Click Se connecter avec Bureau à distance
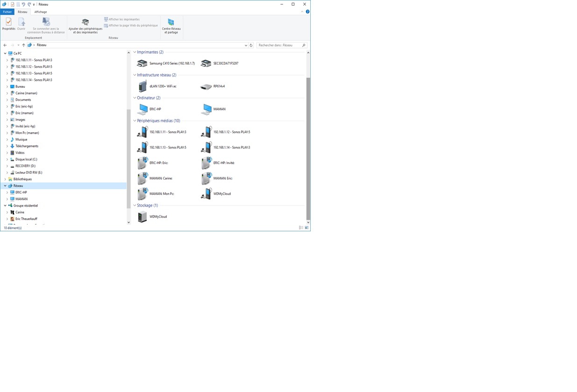The width and height of the screenshot is (577, 392). (x=46, y=26)
